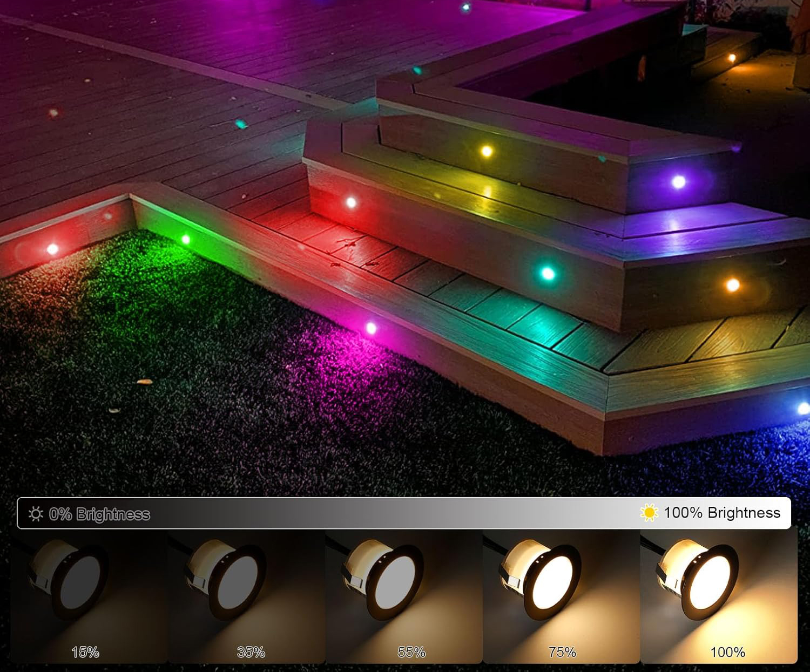The height and width of the screenshot is (672, 810).
Task: Click the small orange light at top right
Action: pos(732,58)
